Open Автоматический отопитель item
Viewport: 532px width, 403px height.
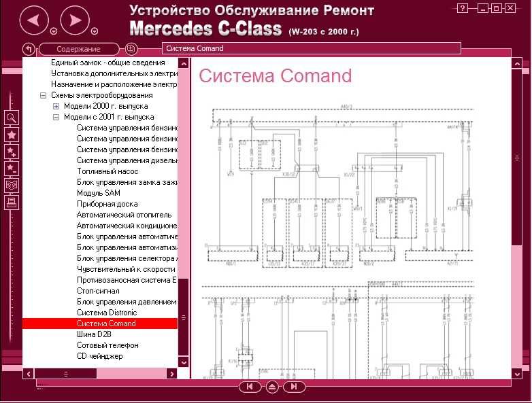tap(124, 215)
